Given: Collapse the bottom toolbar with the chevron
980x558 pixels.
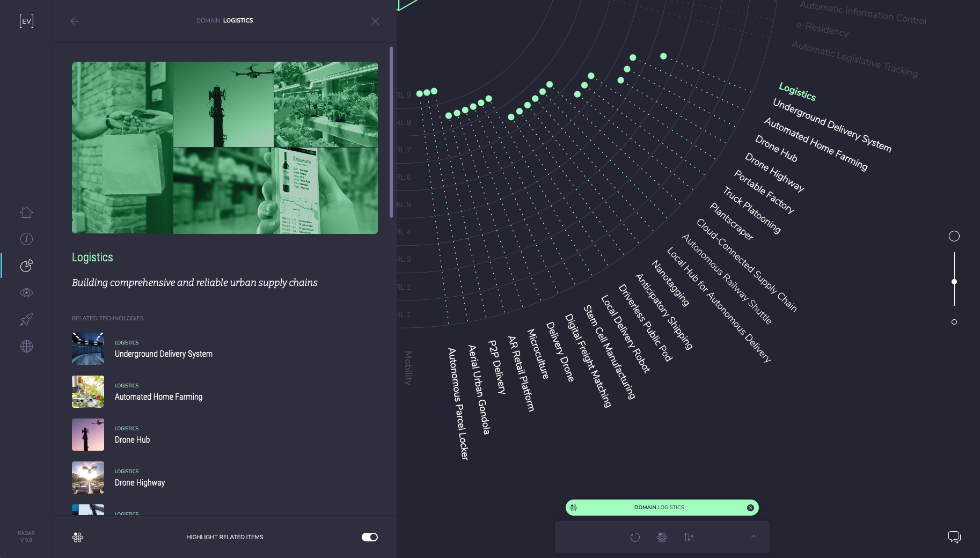Looking at the screenshot, I should coord(754,537).
